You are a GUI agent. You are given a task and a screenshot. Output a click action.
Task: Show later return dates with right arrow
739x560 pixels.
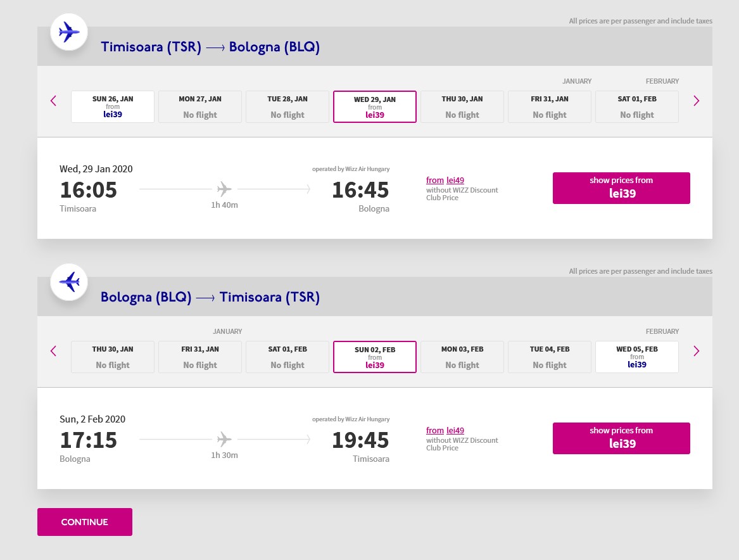[696, 351]
